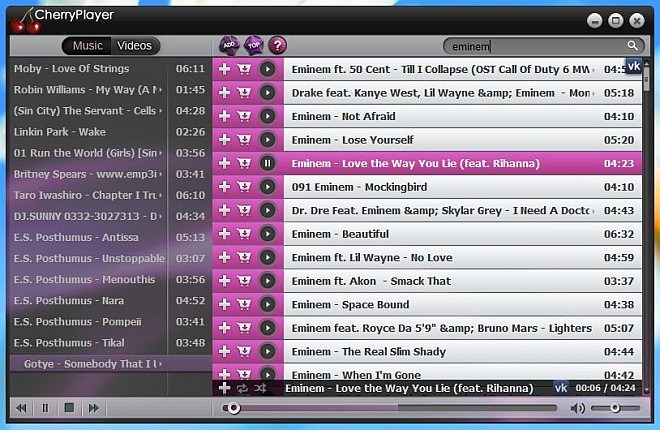Play Lighters by Eminem feat. Royce Da 5'9"
Viewport: 660px width, 430px height.
point(267,328)
